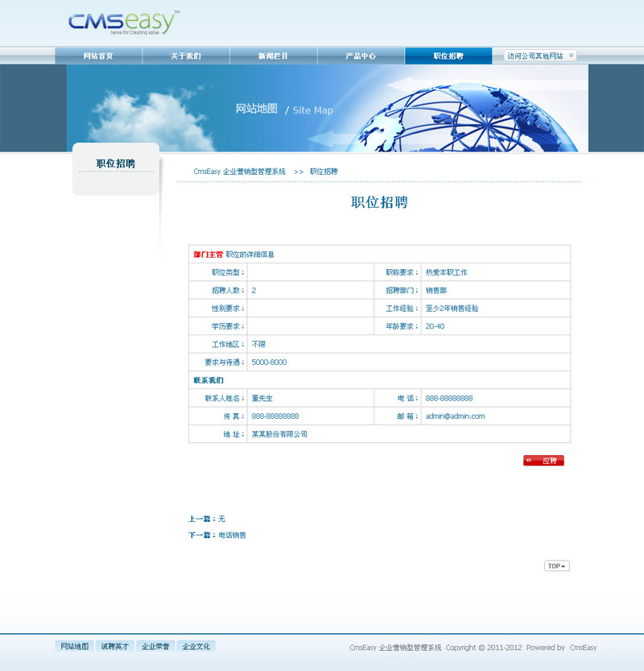Image resolution: width=644 pixels, height=671 pixels.
Task: Open 网站地图 footer link
Action: tap(74, 646)
